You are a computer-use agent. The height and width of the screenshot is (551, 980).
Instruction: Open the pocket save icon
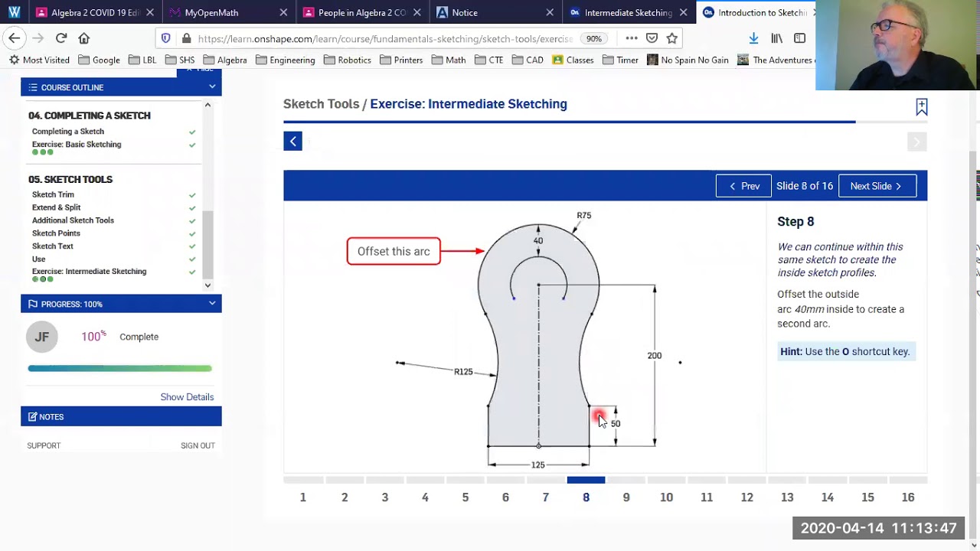pos(652,38)
